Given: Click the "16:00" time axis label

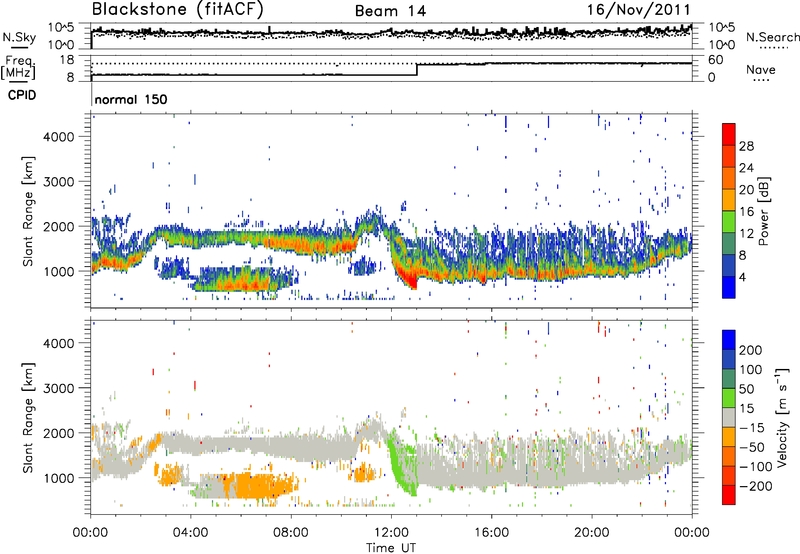Looking at the screenshot, I should coord(491,533).
